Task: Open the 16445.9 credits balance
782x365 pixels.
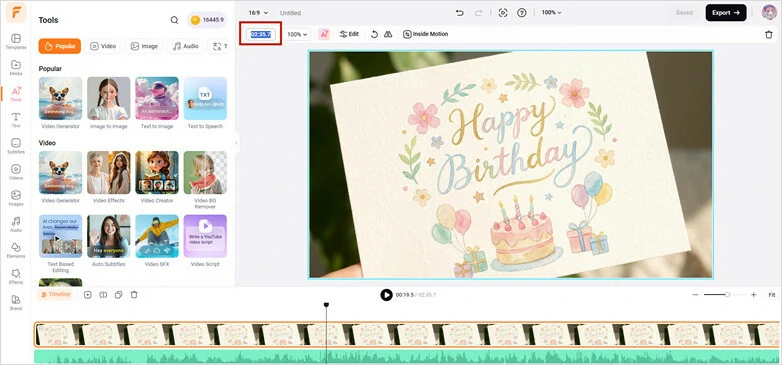Action: coord(207,20)
